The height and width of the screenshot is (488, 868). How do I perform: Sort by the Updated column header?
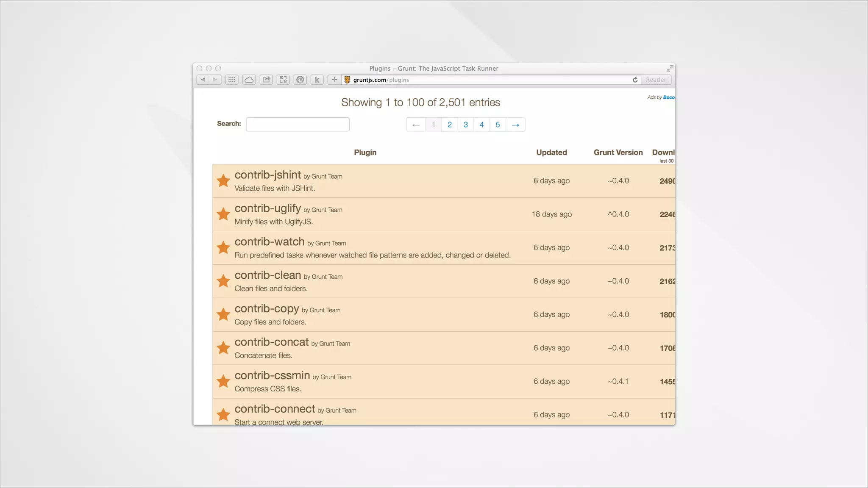tap(551, 152)
